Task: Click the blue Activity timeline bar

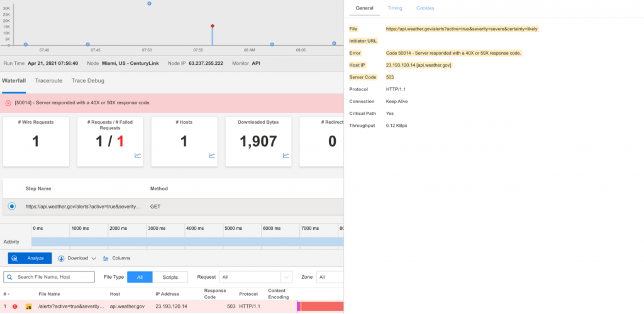Action: pos(187,242)
